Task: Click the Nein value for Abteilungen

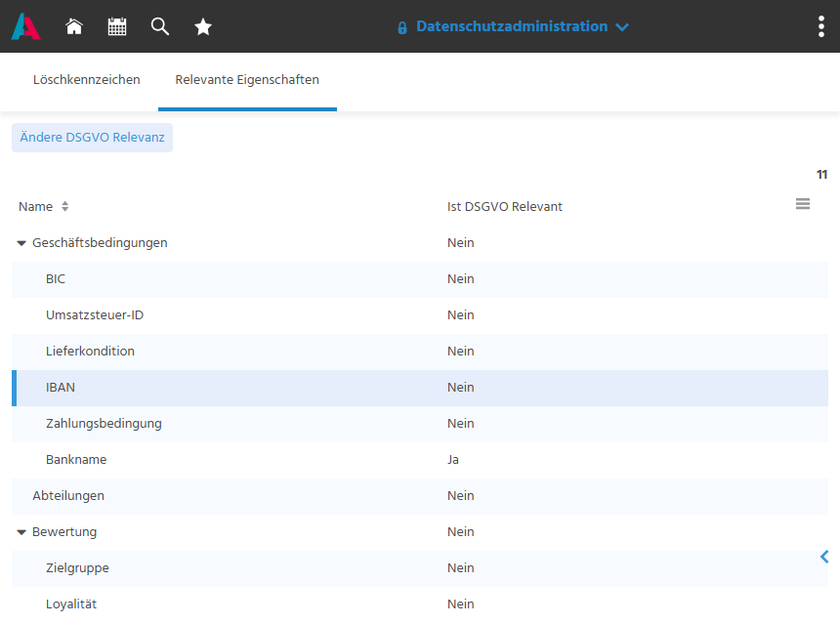Action: click(461, 496)
